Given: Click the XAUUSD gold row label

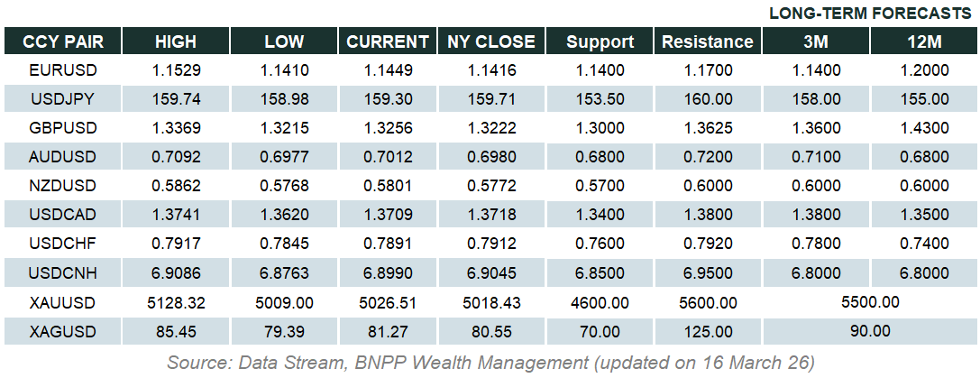Looking at the screenshot, I should 63,301.
